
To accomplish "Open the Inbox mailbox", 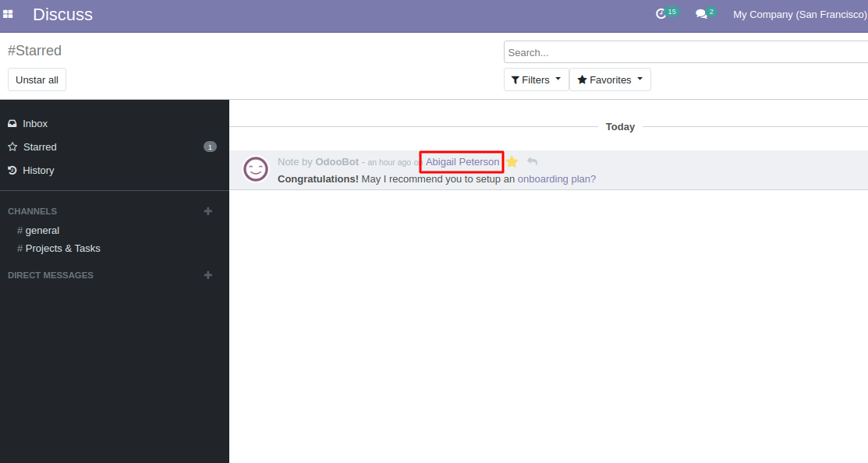I will [x=34, y=123].
